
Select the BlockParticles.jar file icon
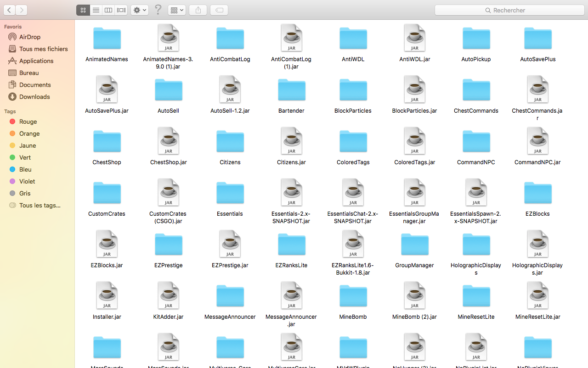pyautogui.click(x=415, y=89)
